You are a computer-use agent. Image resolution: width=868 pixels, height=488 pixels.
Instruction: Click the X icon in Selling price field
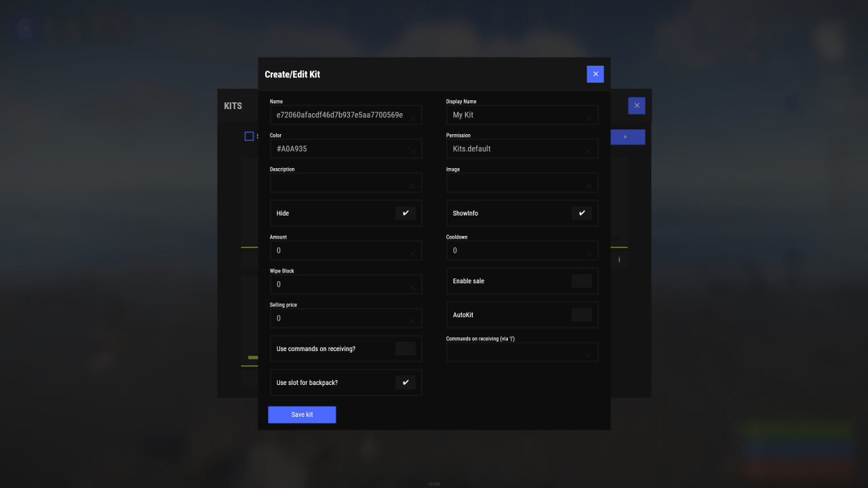(412, 321)
